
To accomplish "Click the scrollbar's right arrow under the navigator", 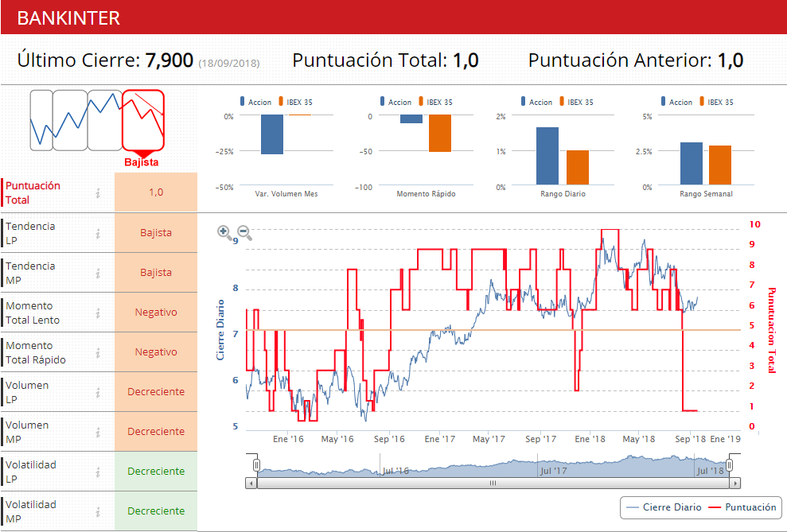I will pos(735,483).
